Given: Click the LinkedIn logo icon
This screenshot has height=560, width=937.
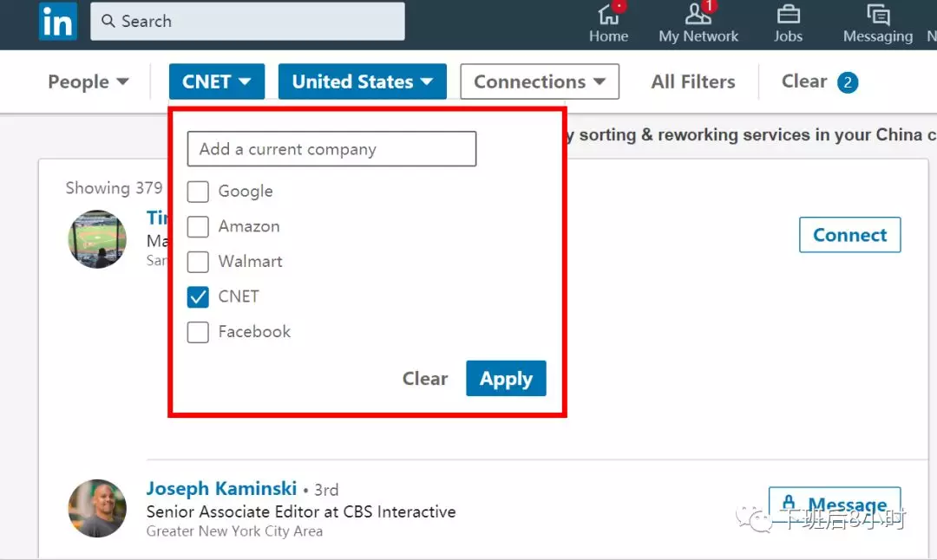Looking at the screenshot, I should point(57,21).
